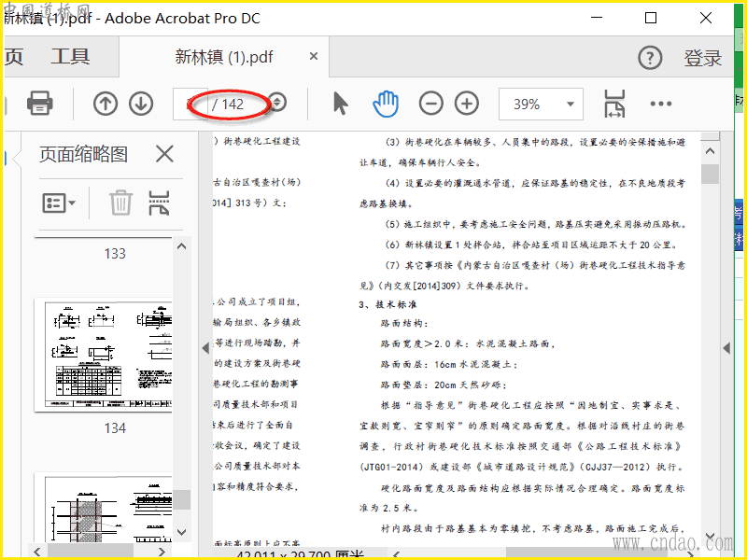Click thumbnail panel vertical scrollbar thumb

click(x=181, y=499)
